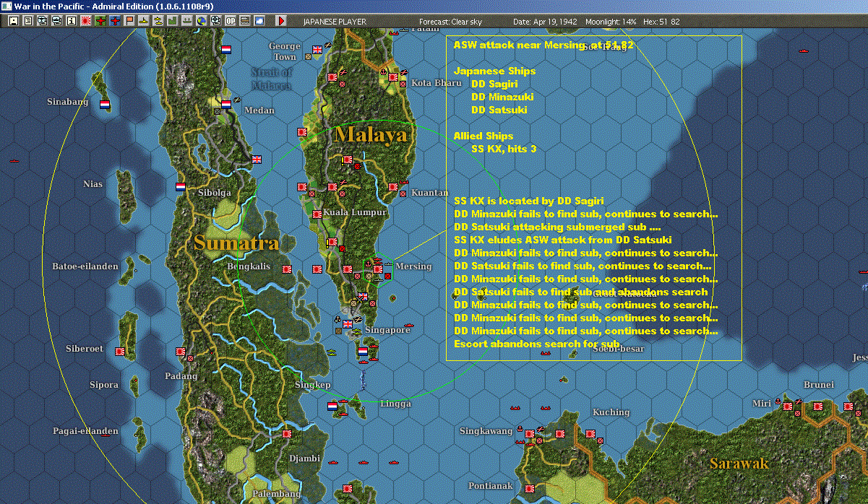Select the Dutch flag at Sinabang
This screenshot has width=868, height=504.
click(104, 104)
